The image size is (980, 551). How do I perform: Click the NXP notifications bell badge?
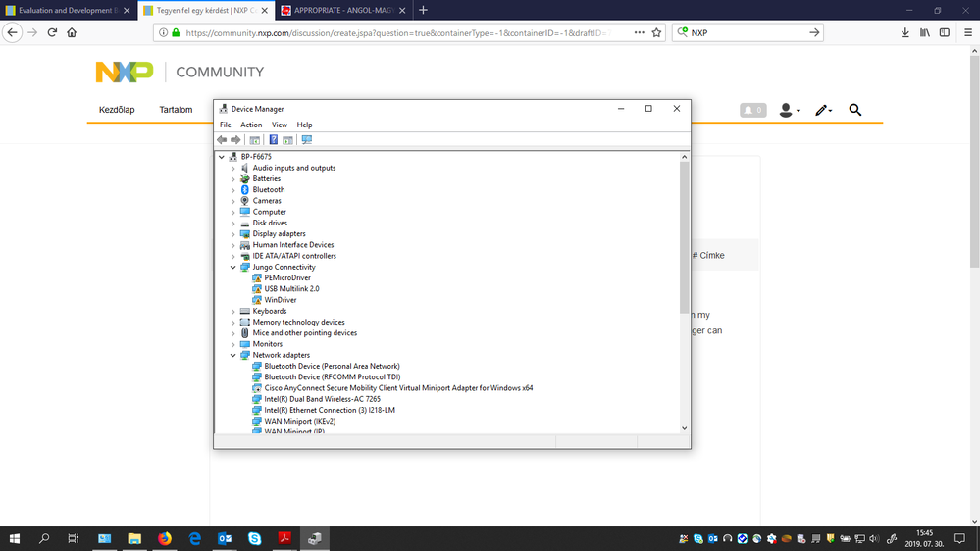pyautogui.click(x=752, y=110)
